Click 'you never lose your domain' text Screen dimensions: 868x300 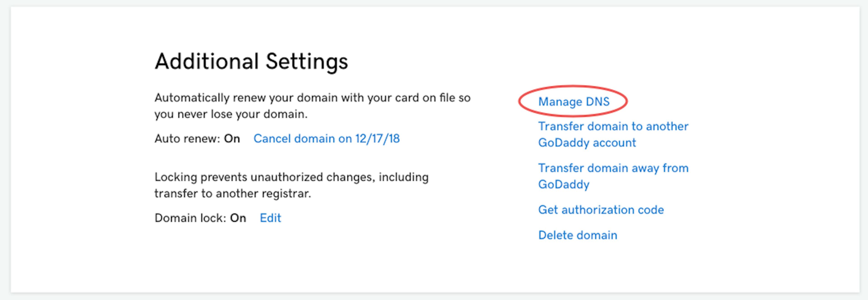(x=231, y=115)
